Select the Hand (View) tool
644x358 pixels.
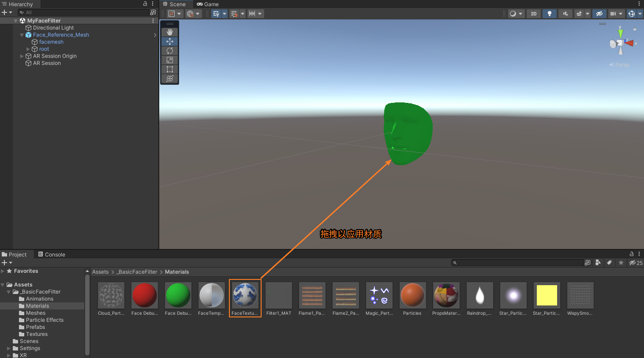(x=170, y=32)
